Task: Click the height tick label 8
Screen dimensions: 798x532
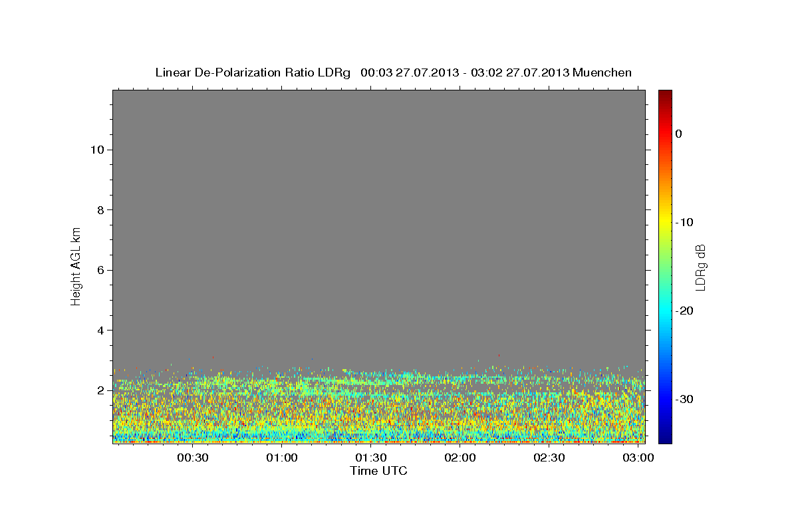Action: click(x=100, y=210)
